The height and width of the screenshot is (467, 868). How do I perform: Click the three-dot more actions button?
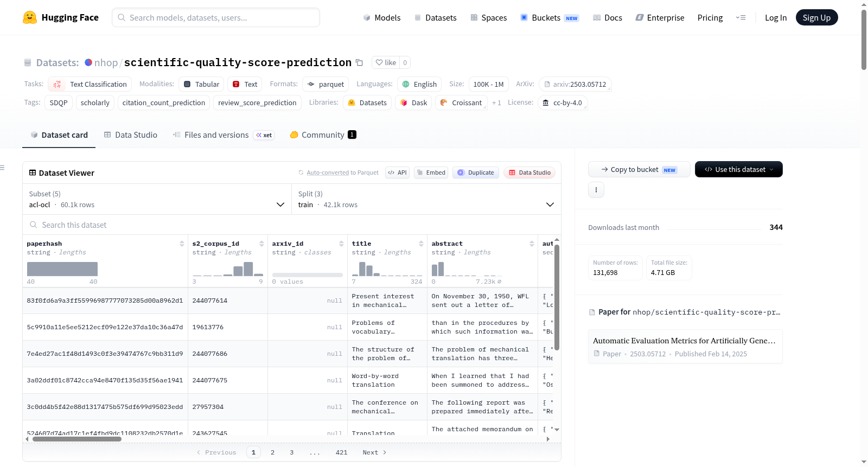click(596, 190)
